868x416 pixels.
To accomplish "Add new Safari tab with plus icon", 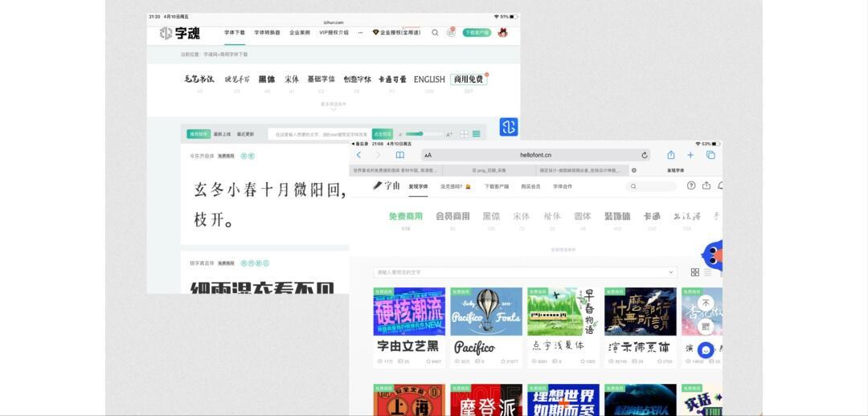I will tap(690, 155).
